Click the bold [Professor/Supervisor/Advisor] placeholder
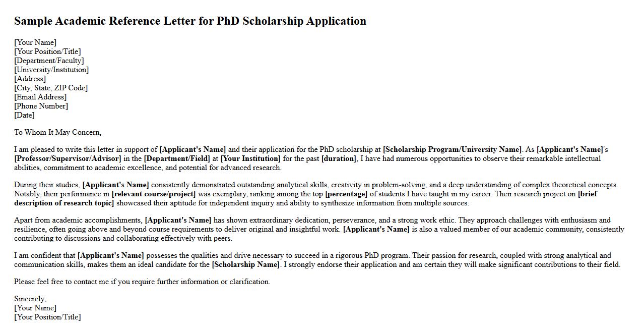 coord(68,158)
